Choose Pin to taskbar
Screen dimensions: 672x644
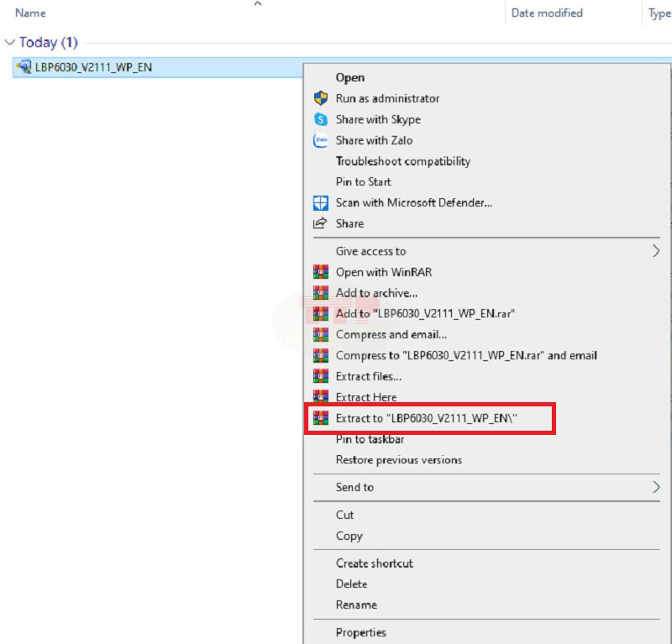point(370,439)
